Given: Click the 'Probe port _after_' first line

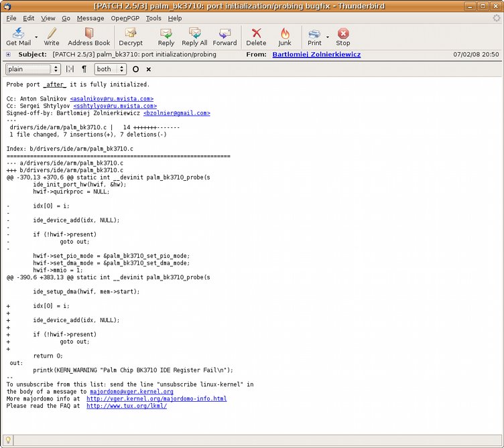Looking at the screenshot, I should tap(78, 84).
